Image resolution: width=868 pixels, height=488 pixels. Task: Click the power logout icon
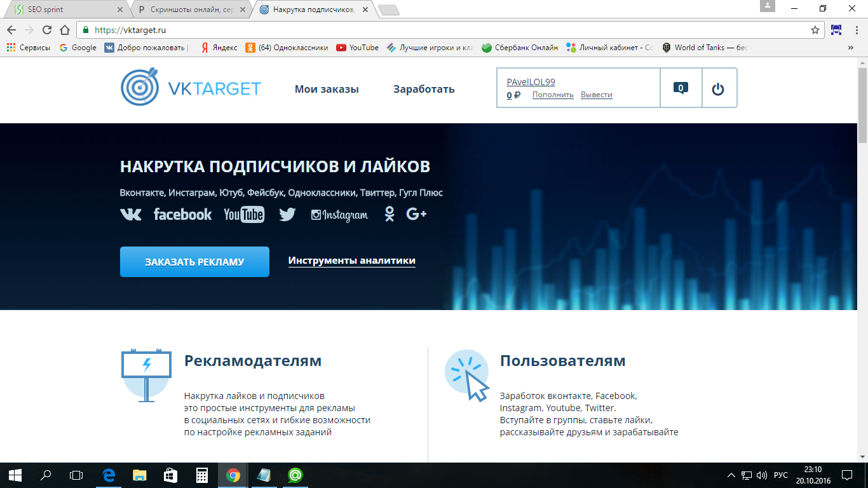(x=718, y=89)
